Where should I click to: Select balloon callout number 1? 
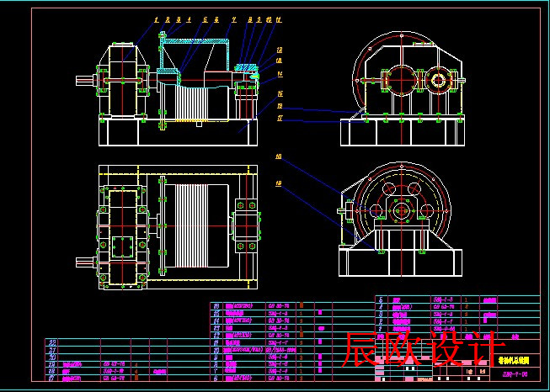157,20
